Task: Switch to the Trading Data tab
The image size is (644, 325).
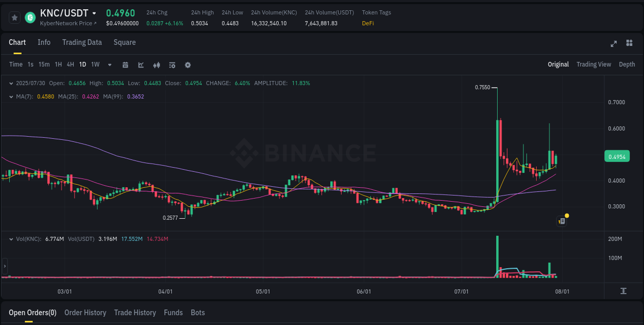Action: [x=82, y=42]
